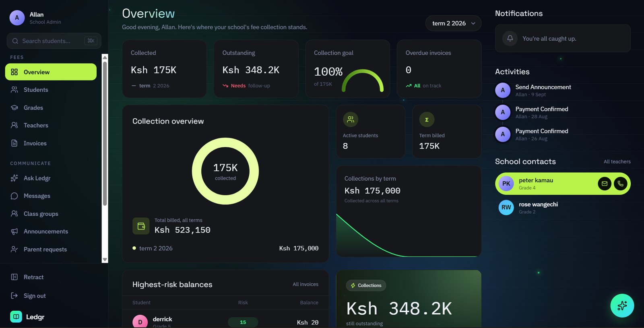Click the Sign out arrow icon
Viewport: 644px width, 328px height.
14,296
